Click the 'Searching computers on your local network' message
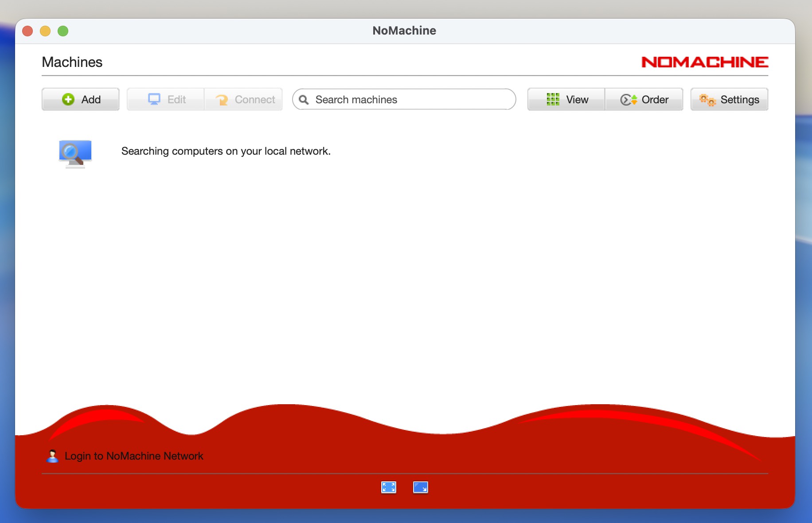 pos(226,151)
